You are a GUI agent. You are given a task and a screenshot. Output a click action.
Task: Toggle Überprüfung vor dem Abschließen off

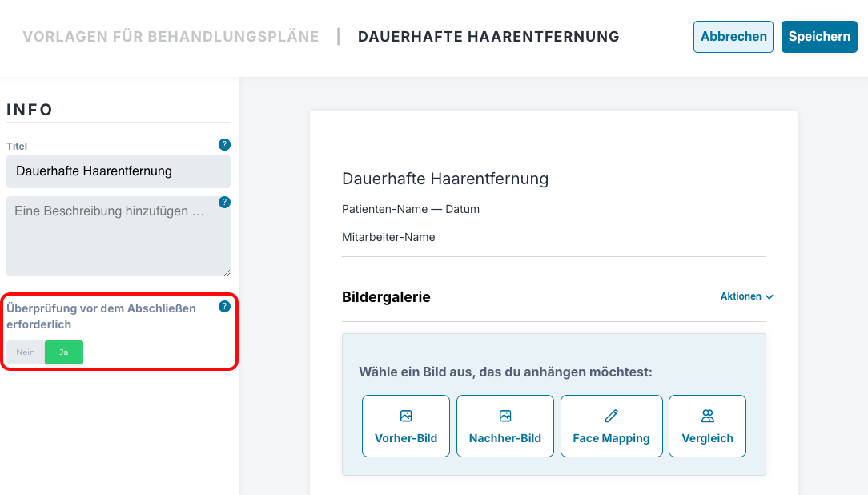pos(25,352)
